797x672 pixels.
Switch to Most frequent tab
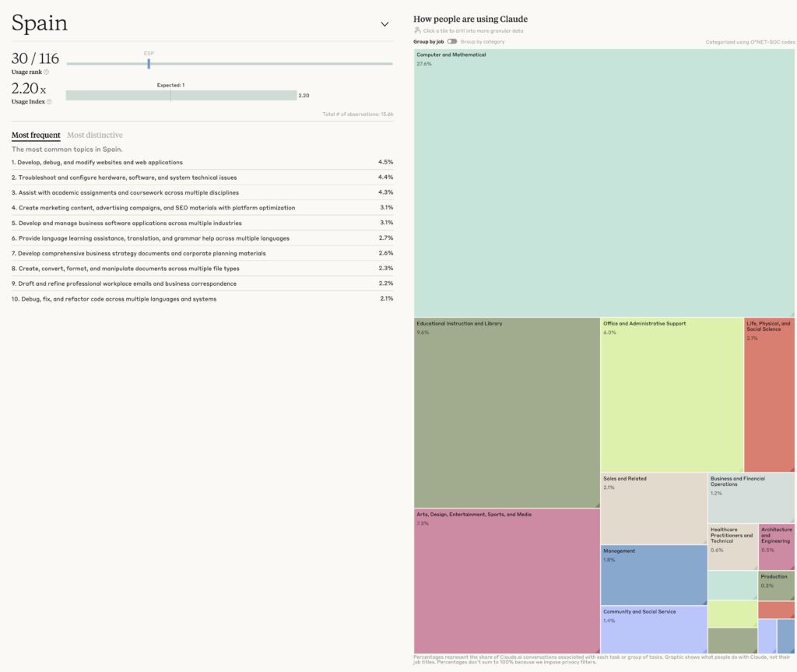(x=36, y=135)
